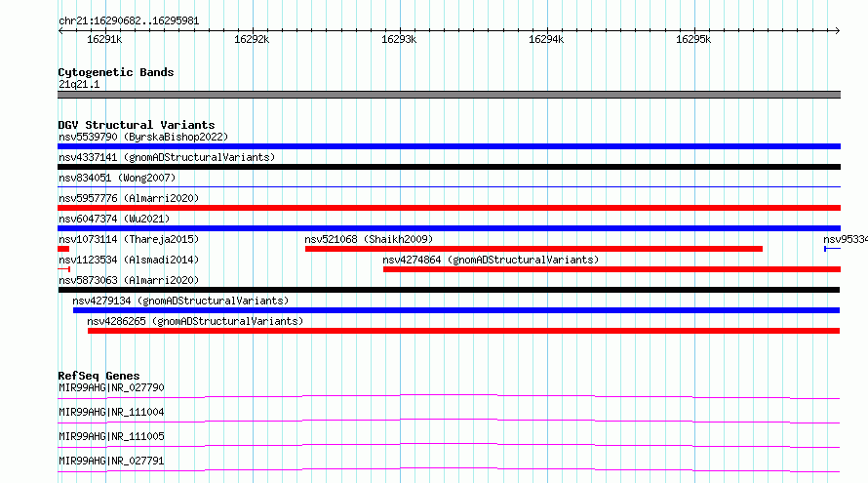Click the gray 21q21.1 cytogenetic band bar
Screen dimensions: 868x483
[449, 95]
